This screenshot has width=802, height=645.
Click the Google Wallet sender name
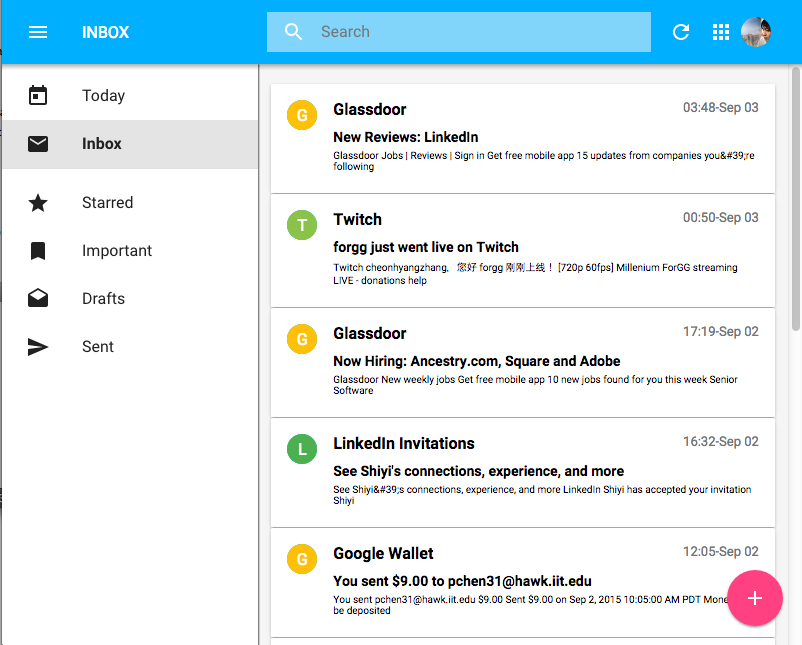click(383, 553)
